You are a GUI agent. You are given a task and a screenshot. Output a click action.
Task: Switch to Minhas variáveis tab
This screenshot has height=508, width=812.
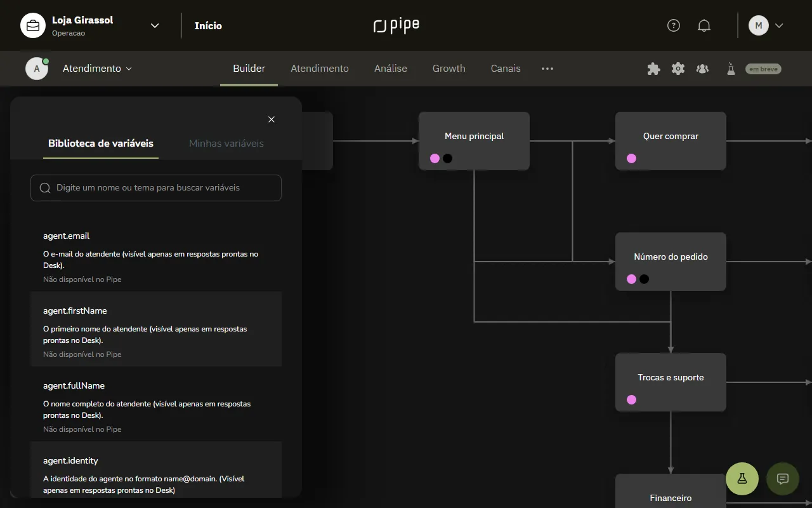226,144
